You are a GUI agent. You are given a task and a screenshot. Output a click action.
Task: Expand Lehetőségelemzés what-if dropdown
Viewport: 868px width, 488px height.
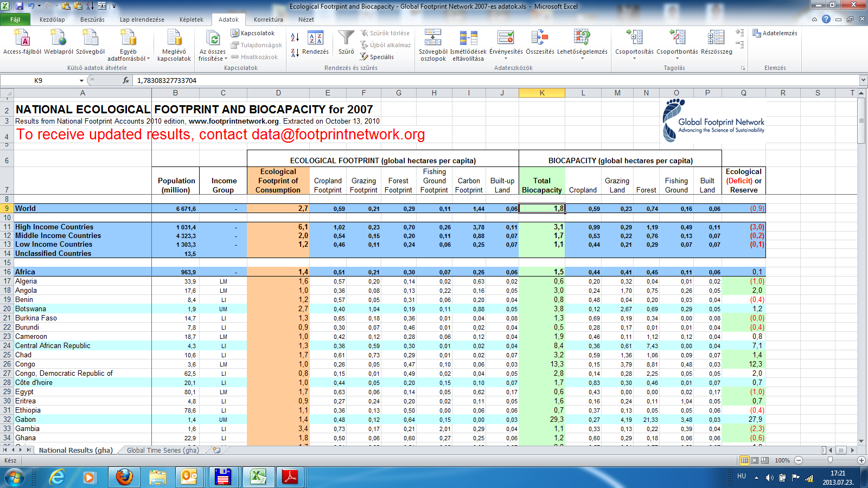582,59
